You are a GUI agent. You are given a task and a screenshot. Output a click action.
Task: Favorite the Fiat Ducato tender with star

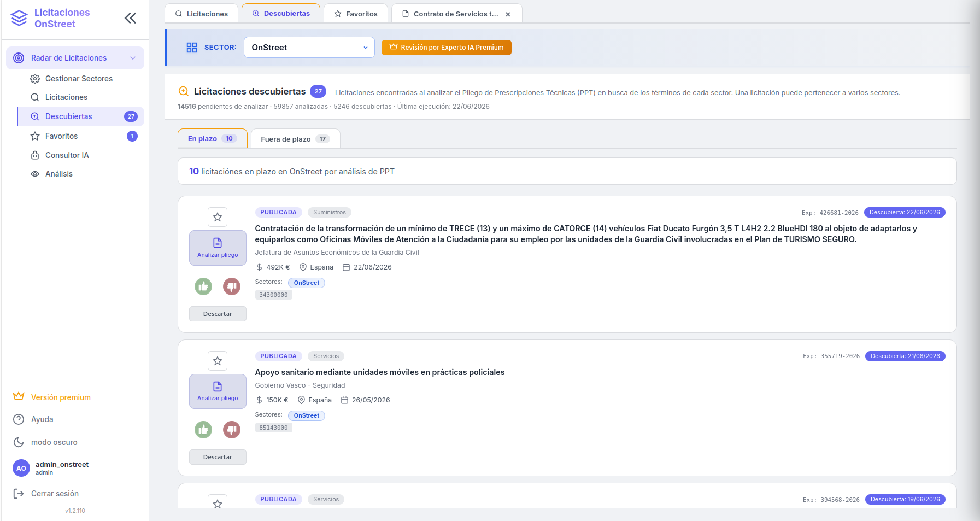pyautogui.click(x=218, y=217)
